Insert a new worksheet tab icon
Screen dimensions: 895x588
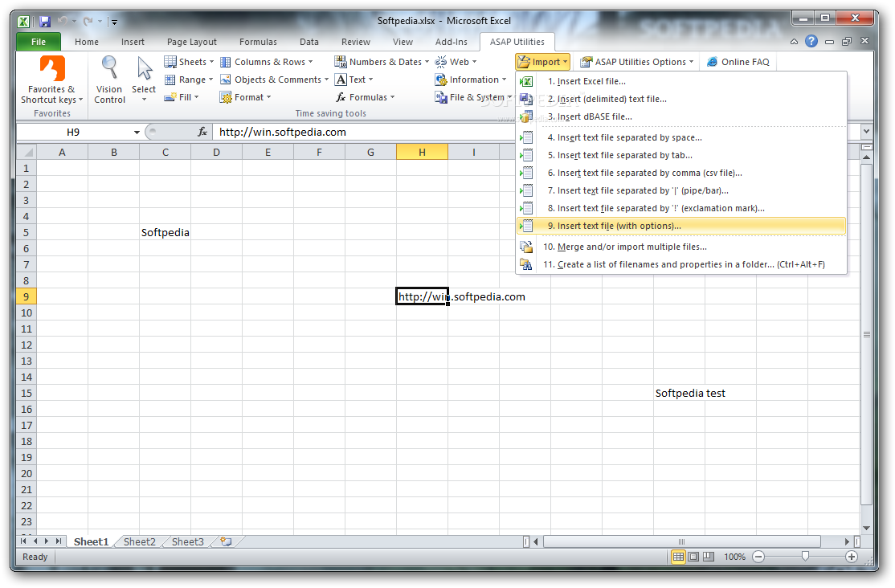(x=227, y=541)
